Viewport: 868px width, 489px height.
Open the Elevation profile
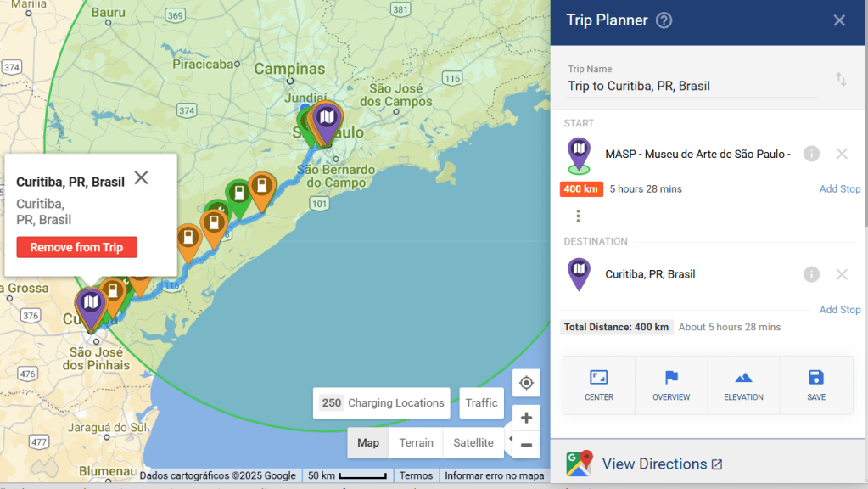coord(743,385)
